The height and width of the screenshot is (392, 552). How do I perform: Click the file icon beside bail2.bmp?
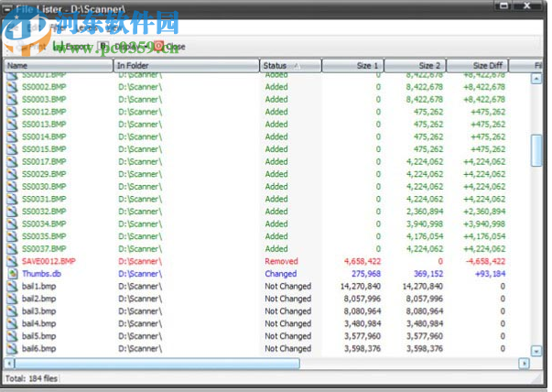12,299
